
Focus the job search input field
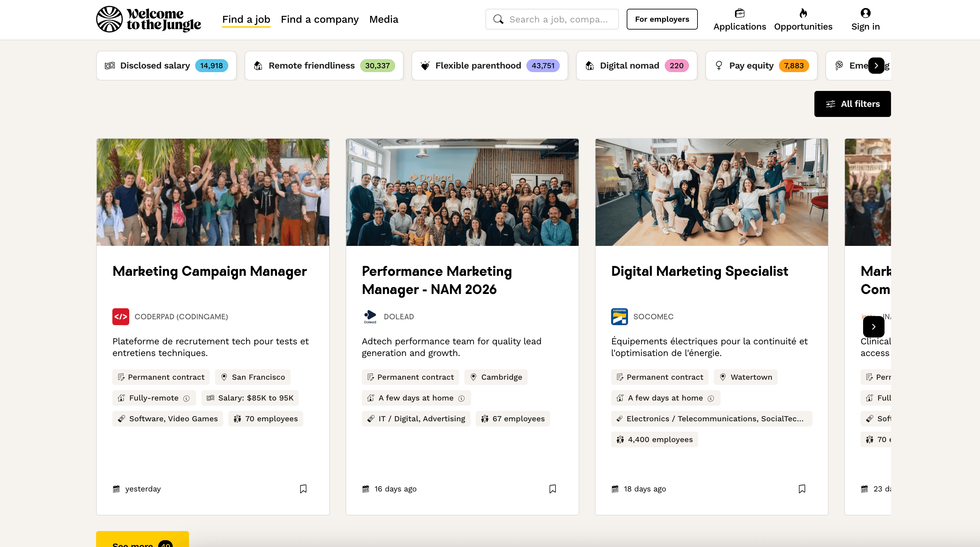click(558, 19)
